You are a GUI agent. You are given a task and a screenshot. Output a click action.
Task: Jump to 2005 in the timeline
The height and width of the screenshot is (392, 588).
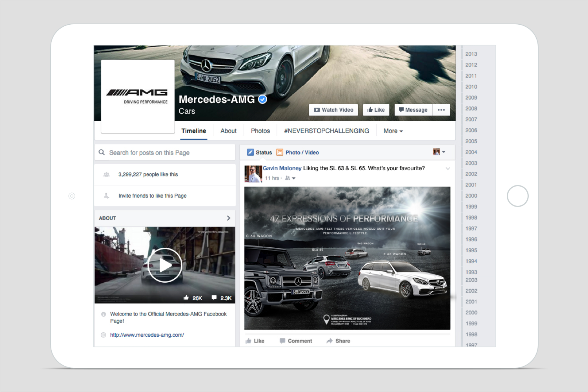(471, 141)
